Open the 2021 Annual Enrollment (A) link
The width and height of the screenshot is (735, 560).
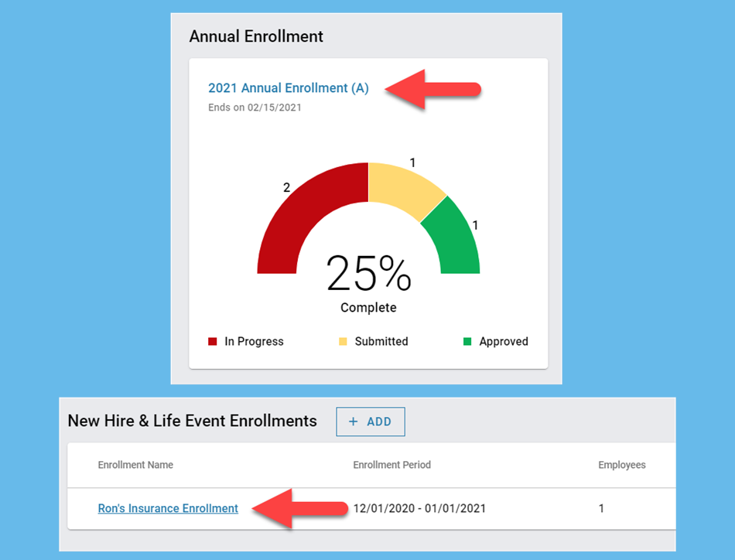pyautogui.click(x=288, y=87)
